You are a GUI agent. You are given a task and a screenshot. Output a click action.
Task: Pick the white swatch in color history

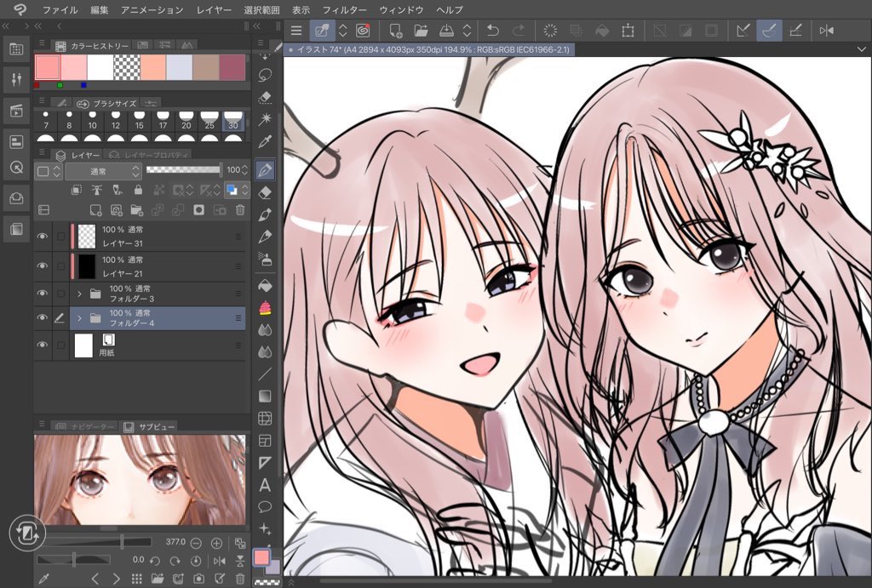coord(100,67)
